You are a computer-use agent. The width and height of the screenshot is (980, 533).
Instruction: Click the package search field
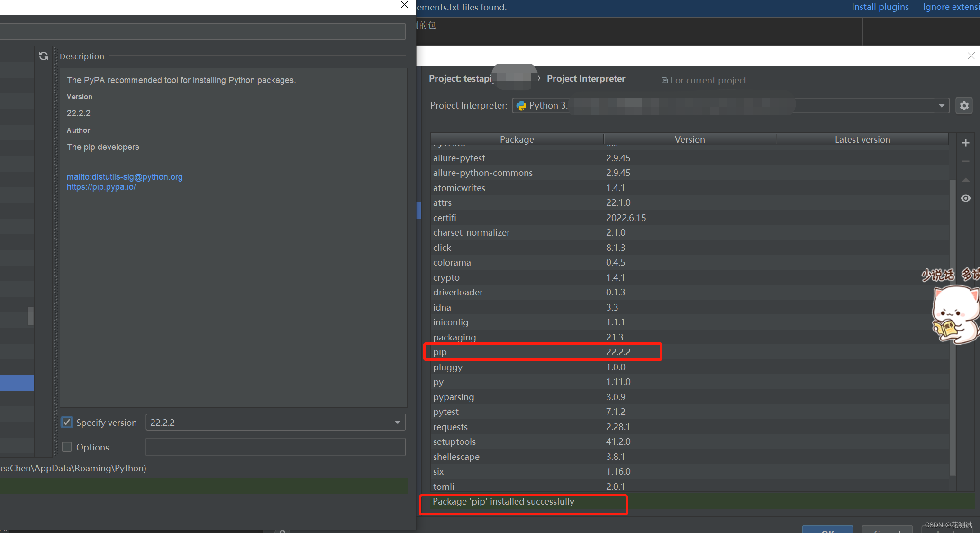(203, 32)
